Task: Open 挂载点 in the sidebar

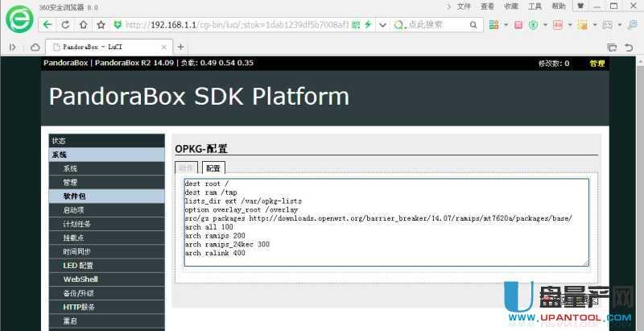Action: point(107,238)
